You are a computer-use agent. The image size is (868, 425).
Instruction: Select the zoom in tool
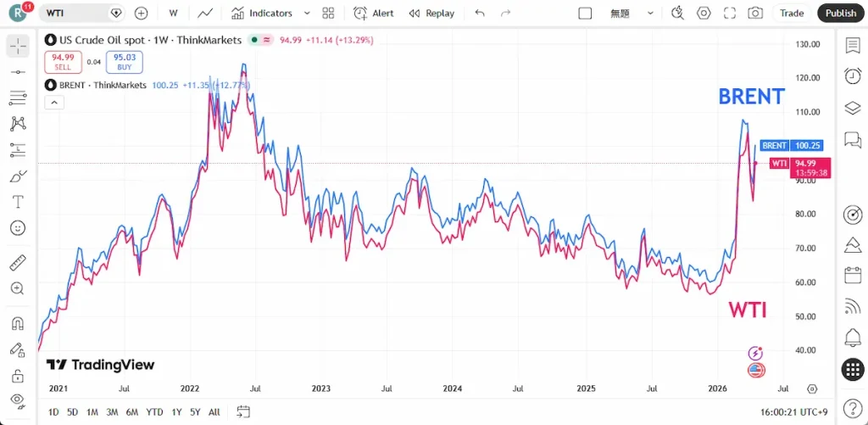point(18,288)
